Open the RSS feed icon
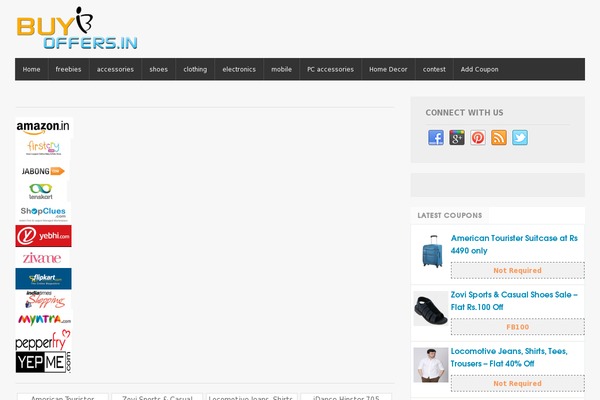This screenshot has width=600, height=400. (x=499, y=137)
